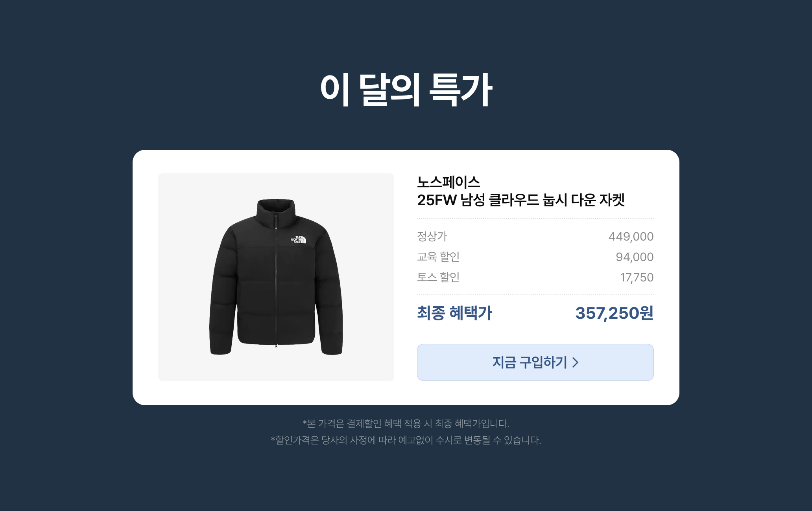Image resolution: width=812 pixels, height=511 pixels.
Task: Click the white product card background
Action: (406, 393)
